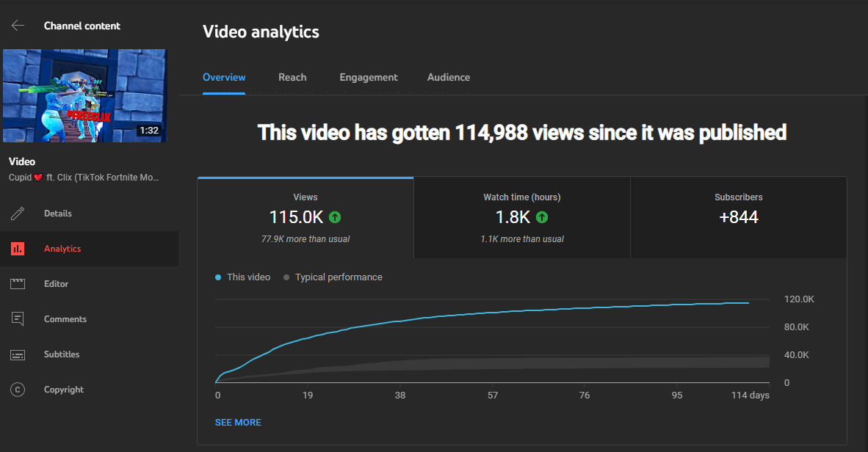Click the Video analytics heading

[x=261, y=32]
